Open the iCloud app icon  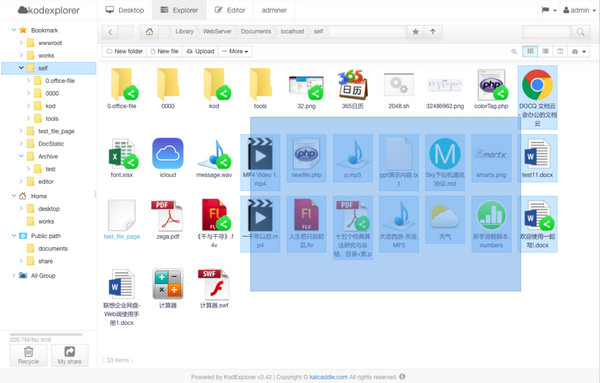click(x=168, y=158)
